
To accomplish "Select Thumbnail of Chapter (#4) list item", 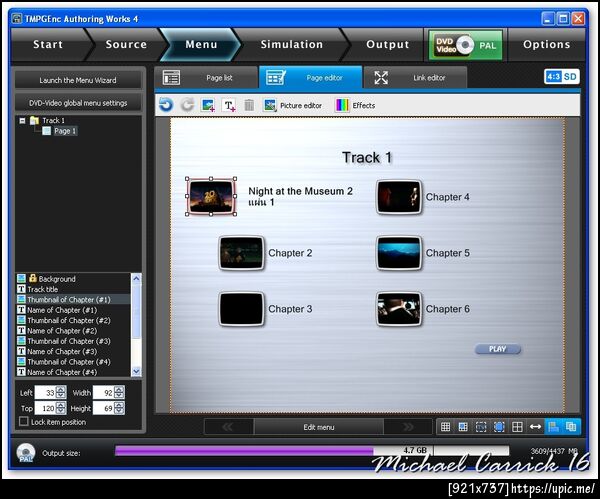I will coord(73,362).
